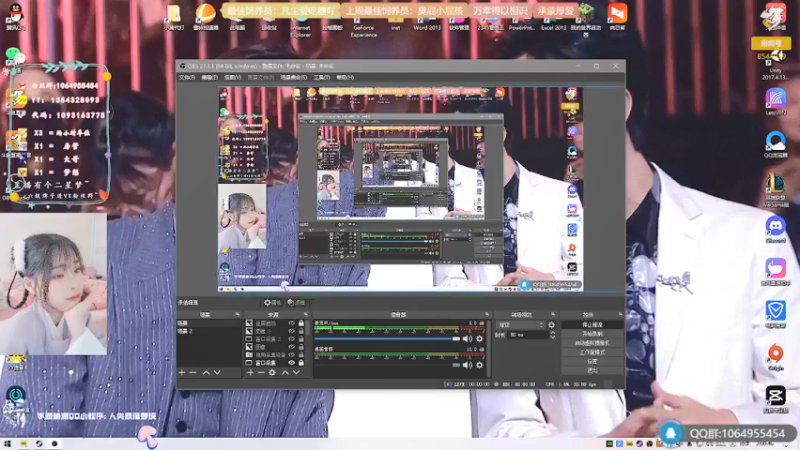Click the Settings button in Controls

coord(592,361)
